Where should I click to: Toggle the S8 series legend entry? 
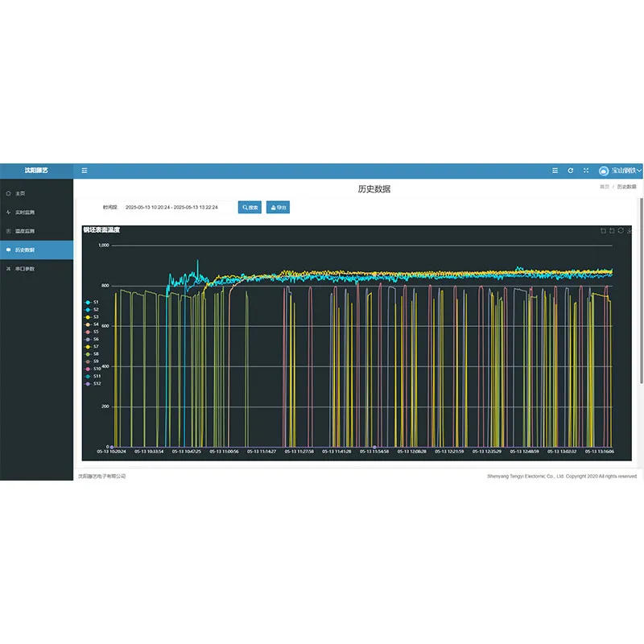click(x=93, y=353)
